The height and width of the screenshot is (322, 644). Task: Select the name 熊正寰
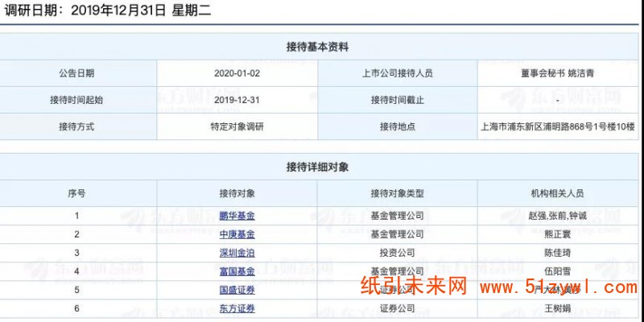558,234
